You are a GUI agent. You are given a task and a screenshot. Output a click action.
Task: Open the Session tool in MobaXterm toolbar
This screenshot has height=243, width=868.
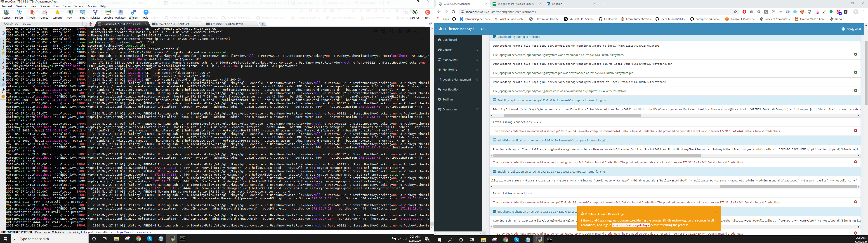(x=6, y=14)
